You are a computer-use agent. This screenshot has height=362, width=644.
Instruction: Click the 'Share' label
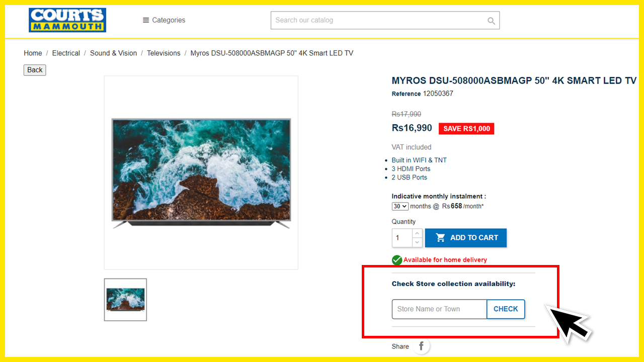point(400,346)
